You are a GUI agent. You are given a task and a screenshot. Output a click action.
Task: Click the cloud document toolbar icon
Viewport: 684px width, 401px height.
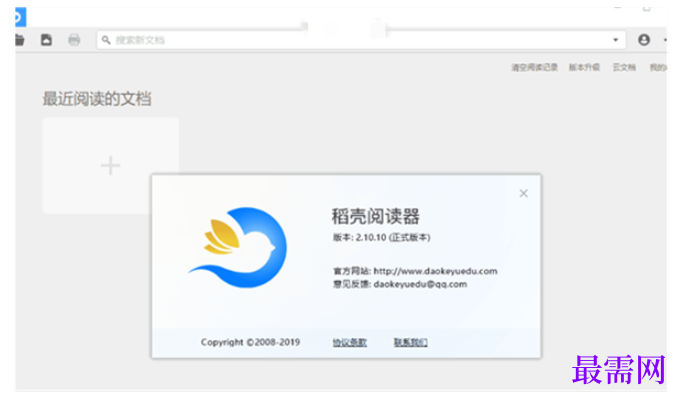(46, 40)
